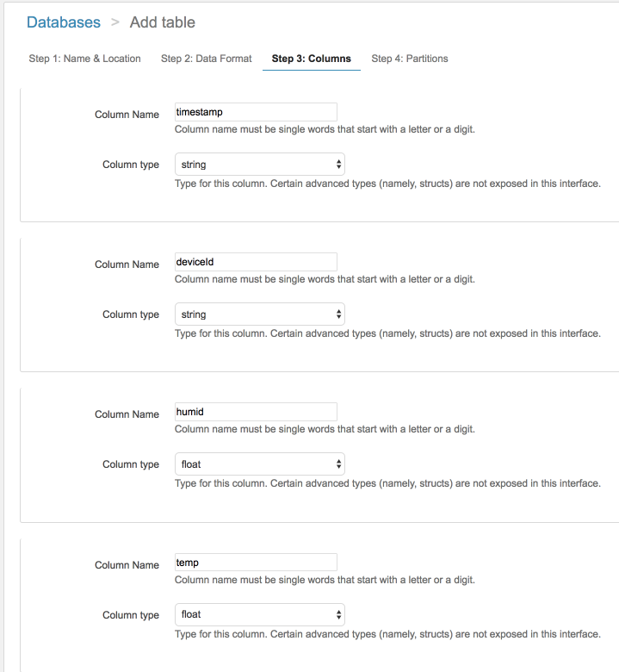Click the breadcrumb separator arrow after Databases
The image size is (619, 672).
tap(115, 22)
